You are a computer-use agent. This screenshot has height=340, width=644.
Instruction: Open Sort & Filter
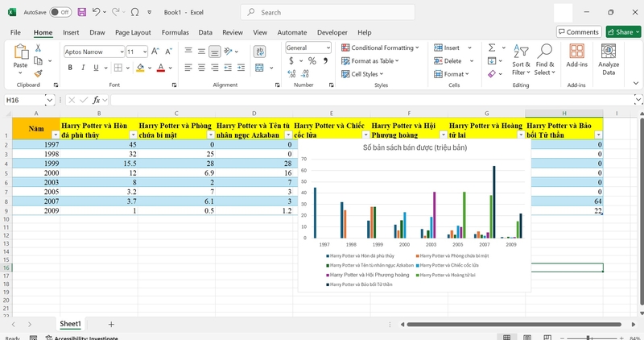(521, 60)
